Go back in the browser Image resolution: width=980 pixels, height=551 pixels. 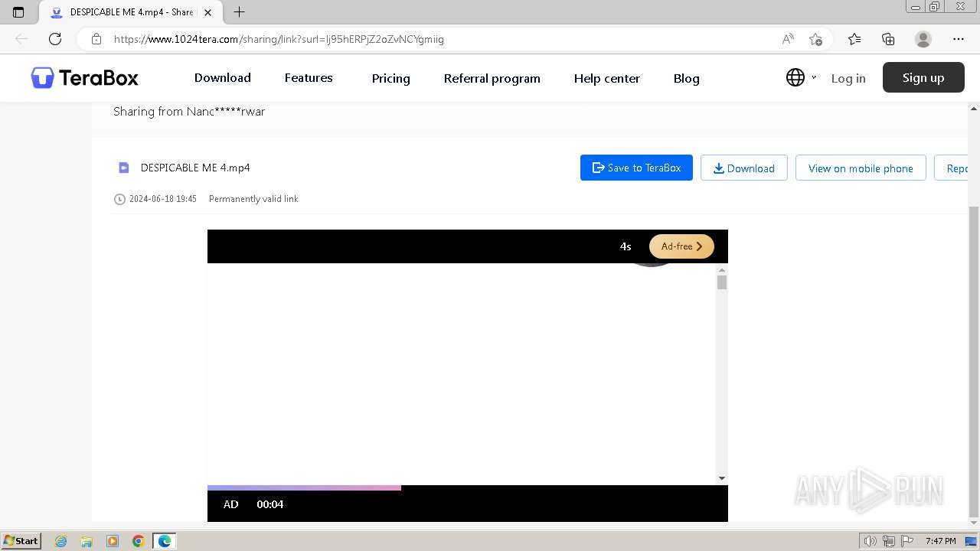(x=21, y=39)
